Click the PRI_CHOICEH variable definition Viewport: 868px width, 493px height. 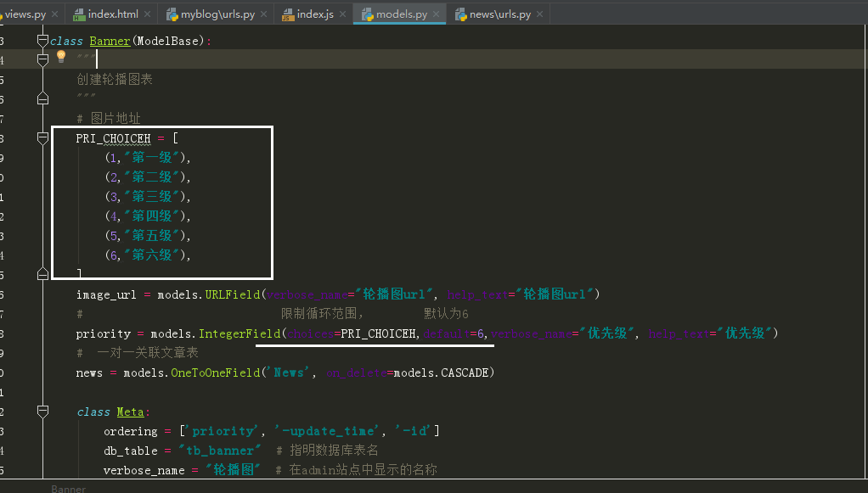coord(113,138)
